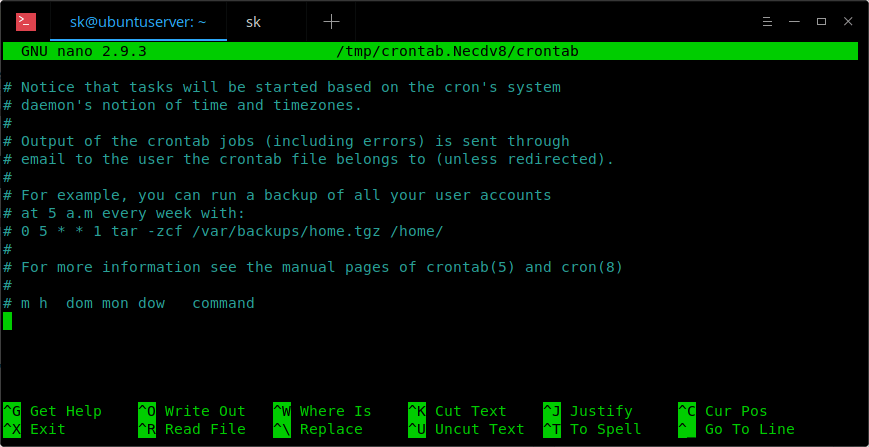
Task: Click the ^T To Spell shortcut
Action: coord(592,429)
